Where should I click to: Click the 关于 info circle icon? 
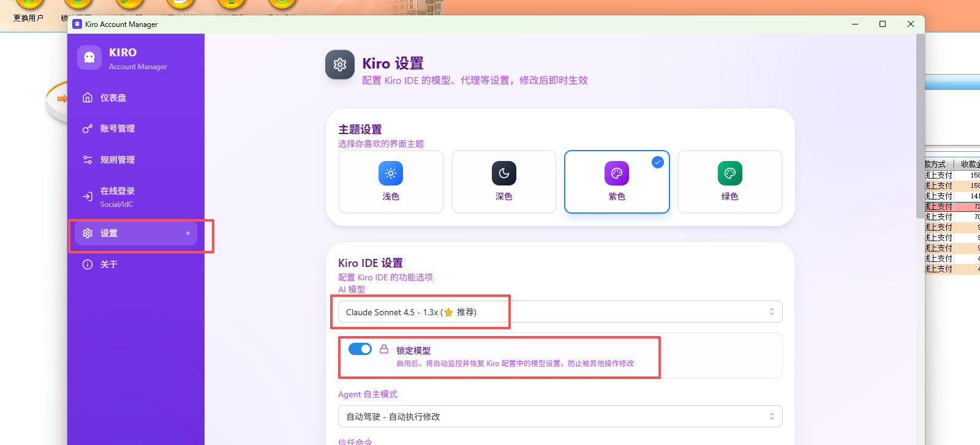pos(88,264)
